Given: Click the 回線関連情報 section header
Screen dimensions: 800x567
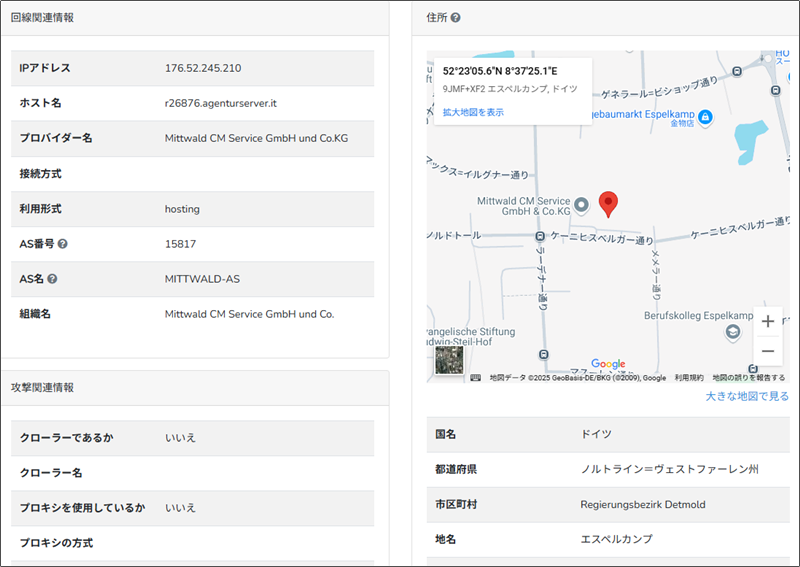Looking at the screenshot, I should (42, 18).
